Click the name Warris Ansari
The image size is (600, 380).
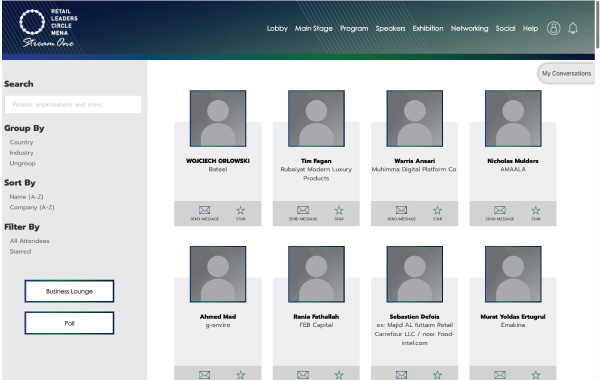[414, 161]
